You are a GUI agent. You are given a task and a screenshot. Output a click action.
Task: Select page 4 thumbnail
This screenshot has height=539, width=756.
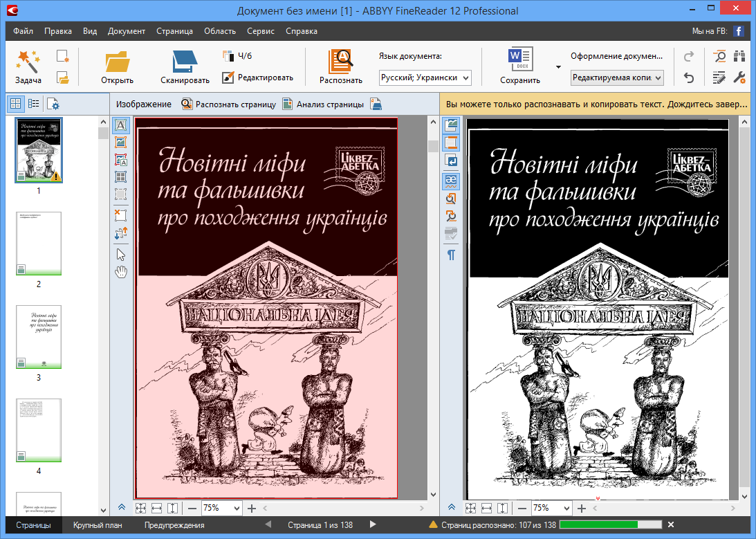pyautogui.click(x=39, y=430)
